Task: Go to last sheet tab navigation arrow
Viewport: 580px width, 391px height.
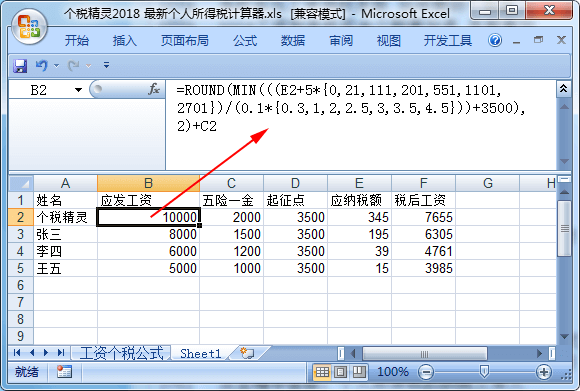Action: 61,353
